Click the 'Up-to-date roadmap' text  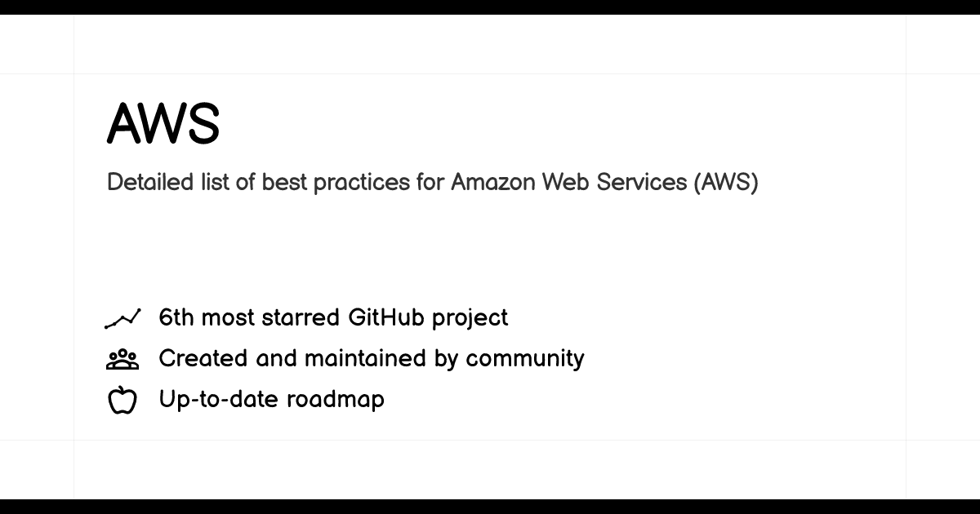[271, 399]
